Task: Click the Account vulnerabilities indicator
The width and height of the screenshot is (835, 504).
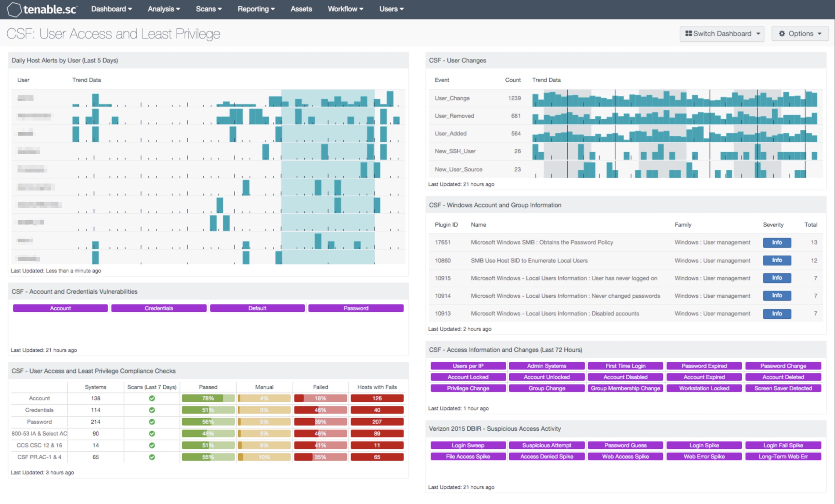Action: (x=60, y=308)
